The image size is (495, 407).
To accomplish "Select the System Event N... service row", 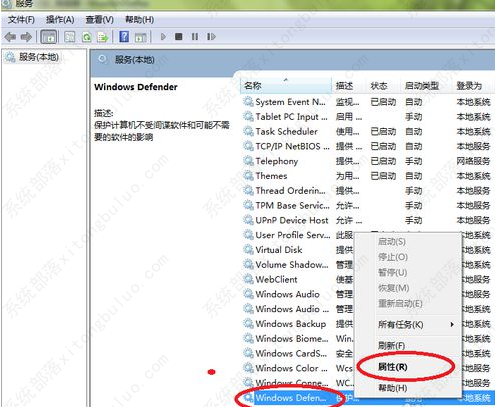I will (367, 102).
